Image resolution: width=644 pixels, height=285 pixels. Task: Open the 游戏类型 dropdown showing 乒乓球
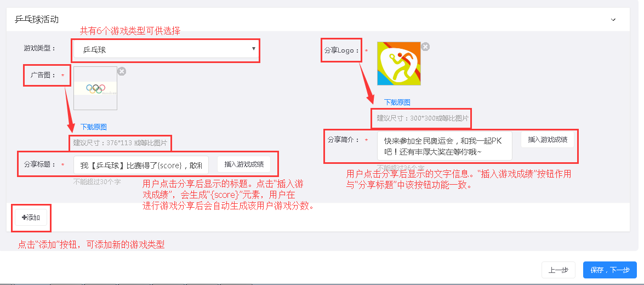tap(166, 50)
